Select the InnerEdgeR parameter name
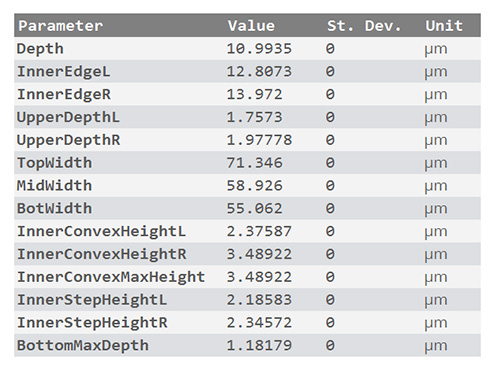This screenshot has height=370, width=495. (x=64, y=94)
